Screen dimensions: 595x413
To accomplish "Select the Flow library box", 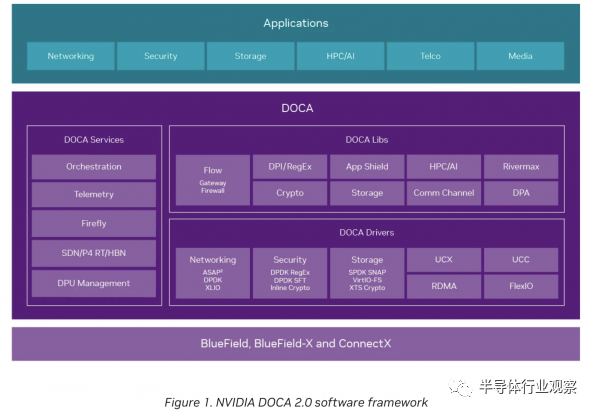I will [212, 180].
